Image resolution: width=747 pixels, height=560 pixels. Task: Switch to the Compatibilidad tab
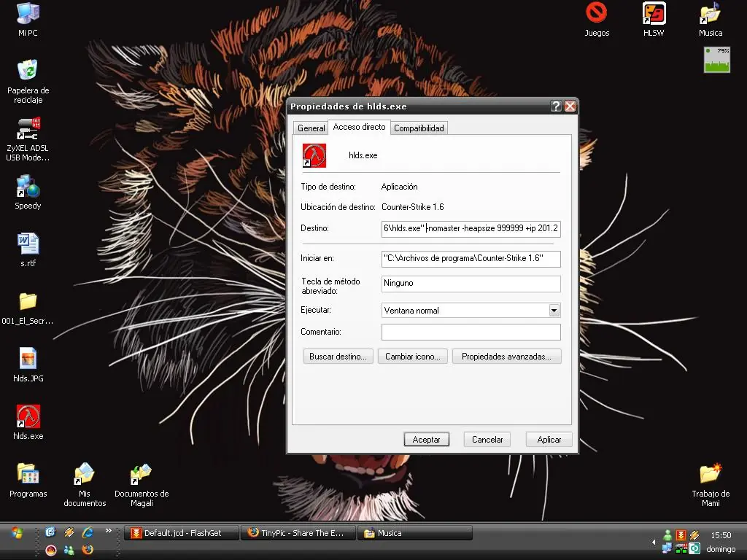[419, 128]
